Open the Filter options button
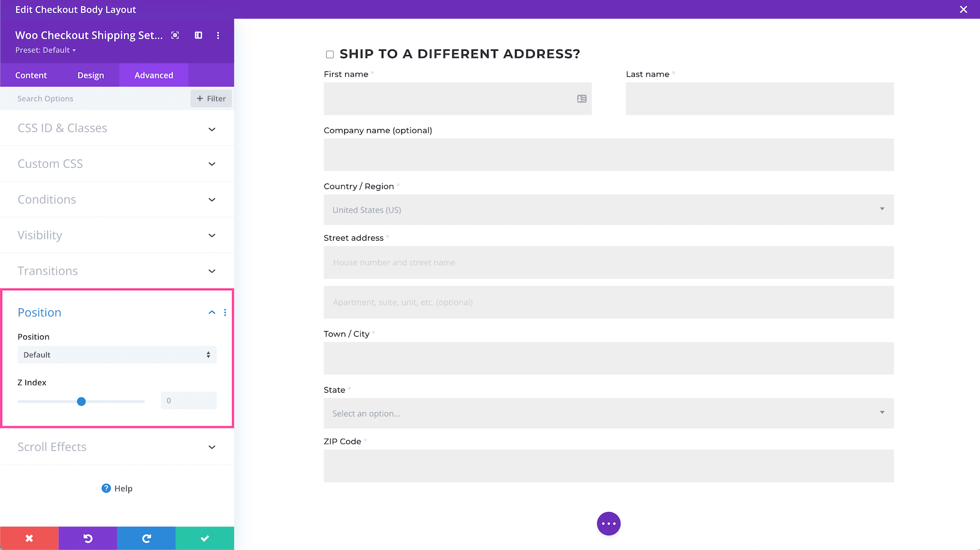This screenshot has width=980, height=550. coord(211,99)
